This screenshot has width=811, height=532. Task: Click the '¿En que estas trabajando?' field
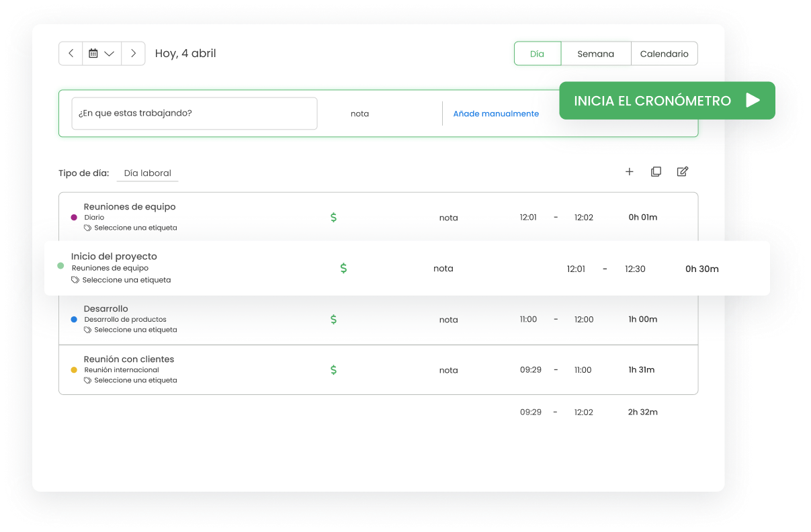pyautogui.click(x=194, y=114)
